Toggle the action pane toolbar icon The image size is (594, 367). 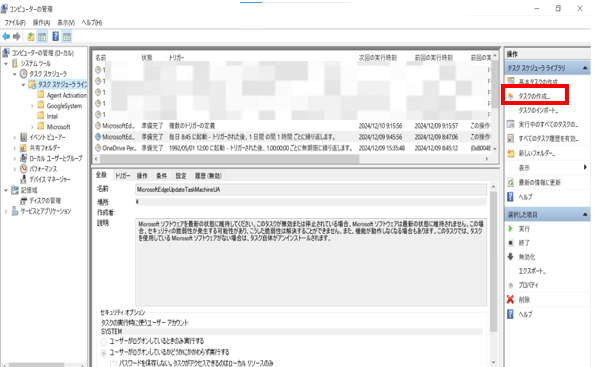click(x=67, y=36)
